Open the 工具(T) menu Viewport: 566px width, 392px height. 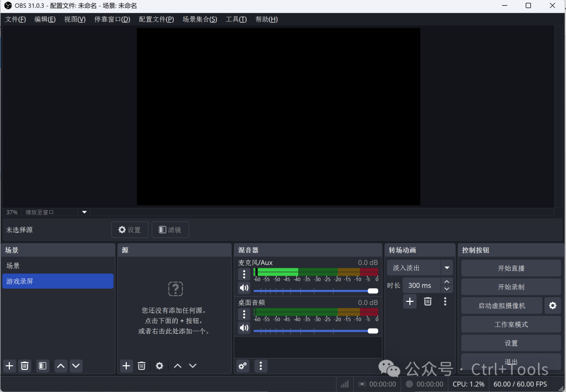coord(236,19)
